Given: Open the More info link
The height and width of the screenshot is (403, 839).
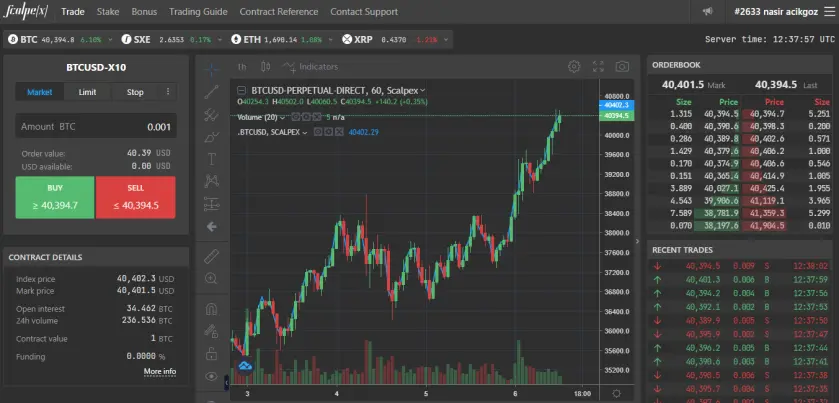Looking at the screenshot, I should click(159, 371).
